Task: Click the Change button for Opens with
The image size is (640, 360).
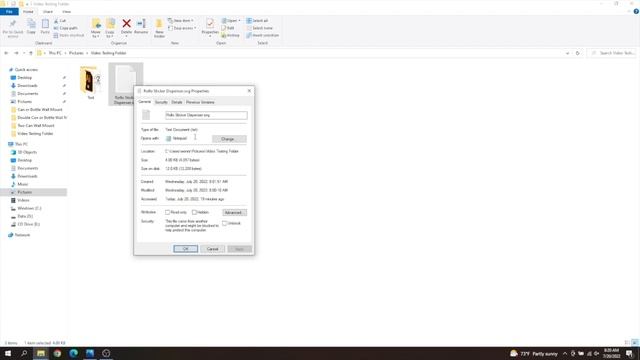Action: click(x=229, y=139)
